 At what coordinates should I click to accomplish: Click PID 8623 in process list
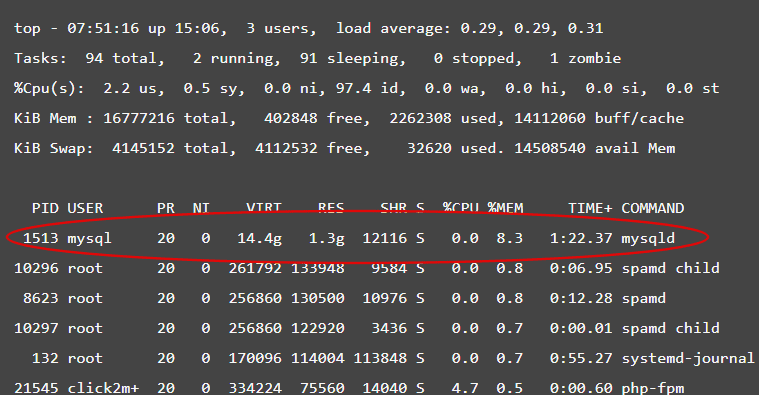click(41, 298)
